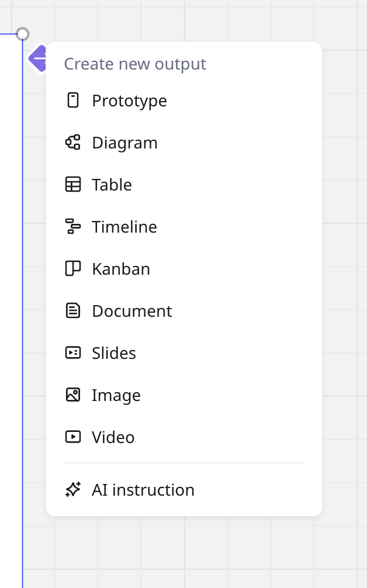The image size is (367, 588).
Task: Open the AI instruction option
Action: 143,490
